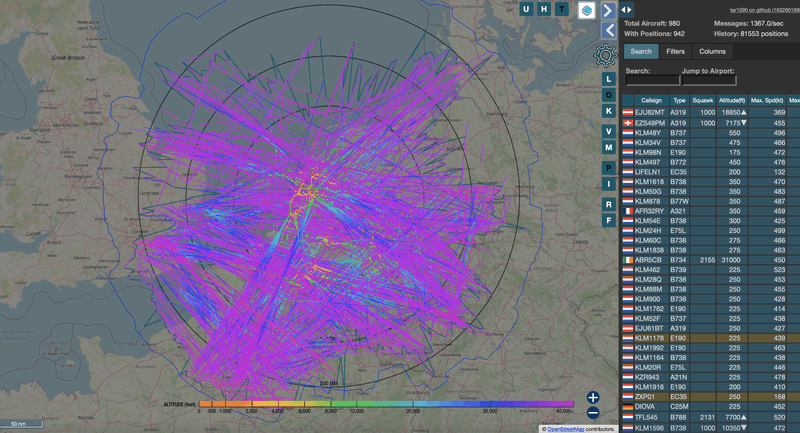Click the sidebar toggle double-arrow icon
800x433 pixels.
626,10
